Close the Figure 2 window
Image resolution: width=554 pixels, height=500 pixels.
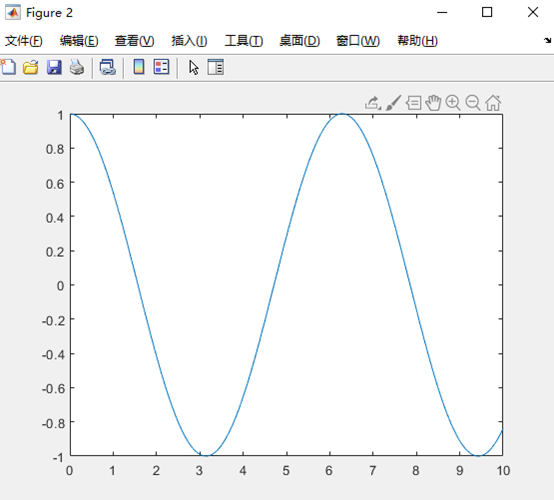[533, 12]
